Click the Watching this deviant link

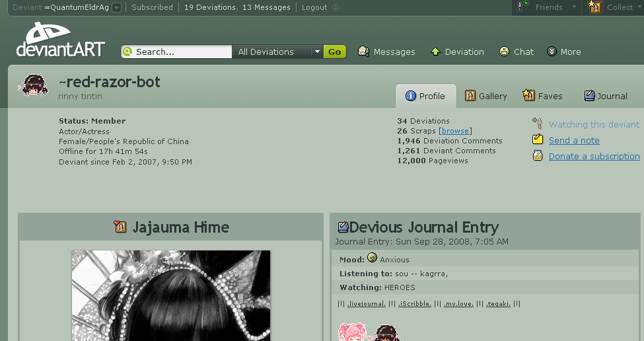[594, 124]
